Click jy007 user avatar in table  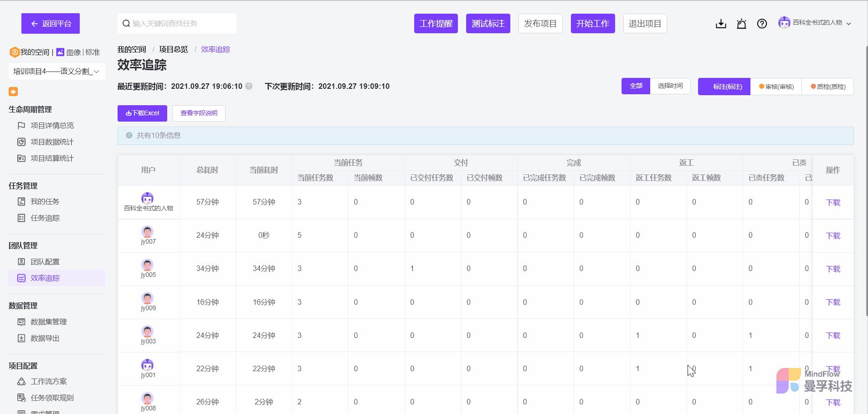[148, 231]
